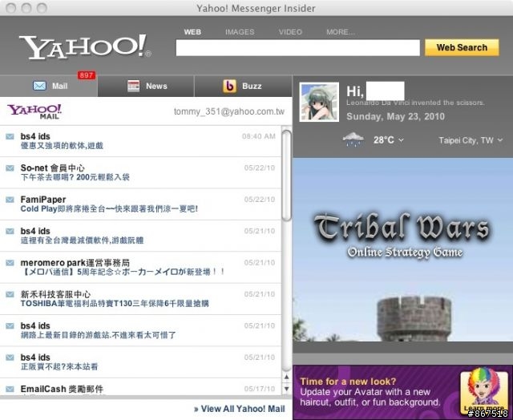The height and width of the screenshot is (420, 513).
Task: Open the bs4 ids message from 08:40 AM
Action: coord(141,141)
